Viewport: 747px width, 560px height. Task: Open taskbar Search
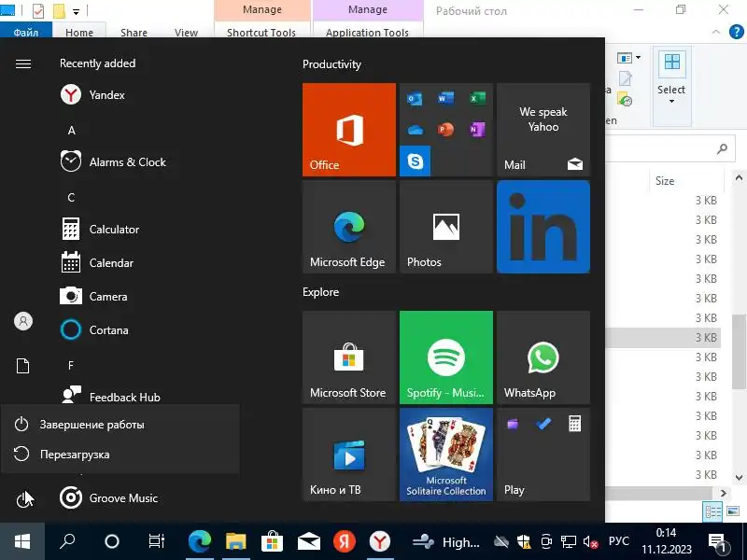(x=67, y=541)
